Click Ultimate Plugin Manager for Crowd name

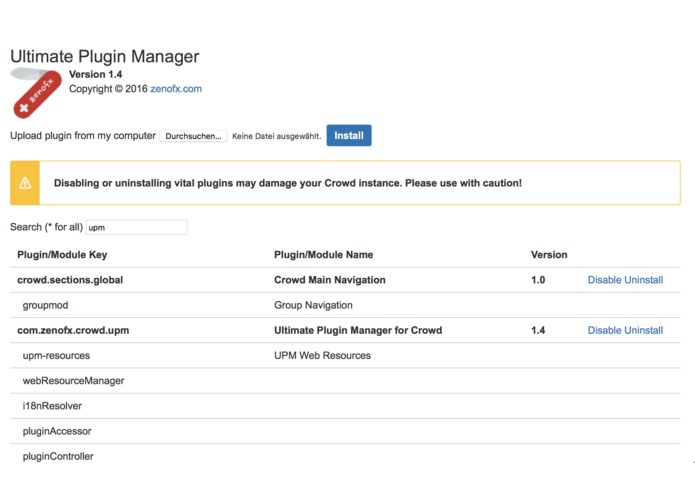pyautogui.click(x=358, y=331)
